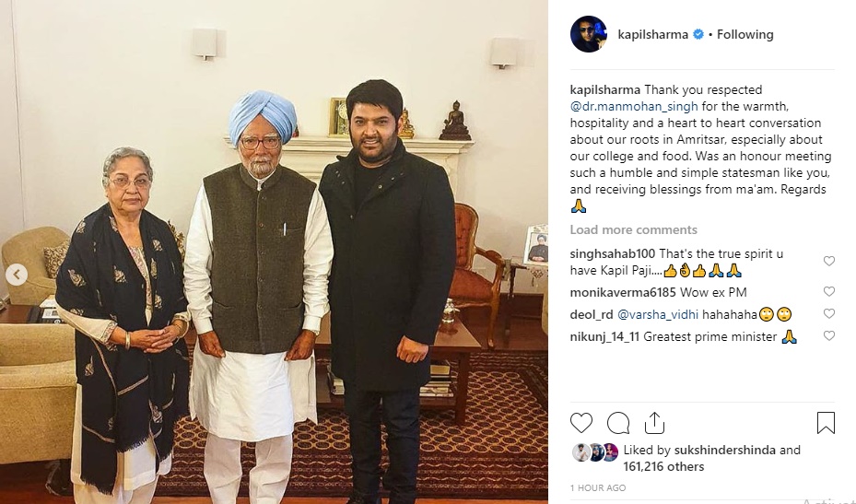Expand Load more comments

click(x=633, y=229)
